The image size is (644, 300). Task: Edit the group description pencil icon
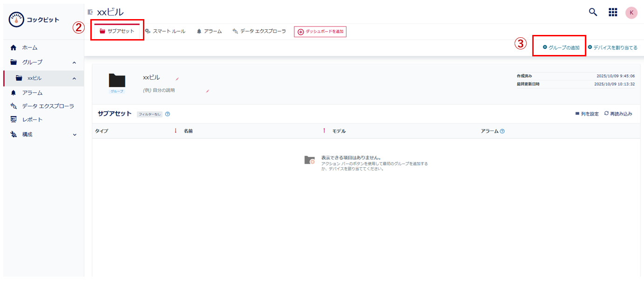(208, 92)
